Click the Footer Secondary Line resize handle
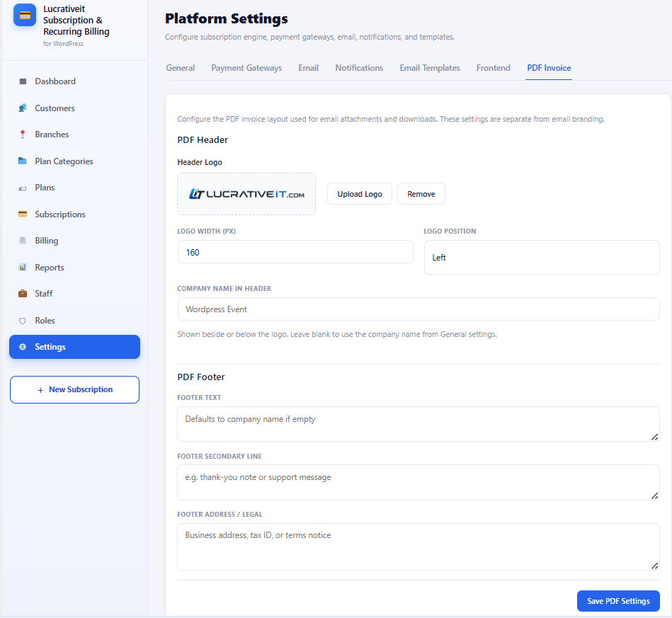 pyautogui.click(x=654, y=496)
